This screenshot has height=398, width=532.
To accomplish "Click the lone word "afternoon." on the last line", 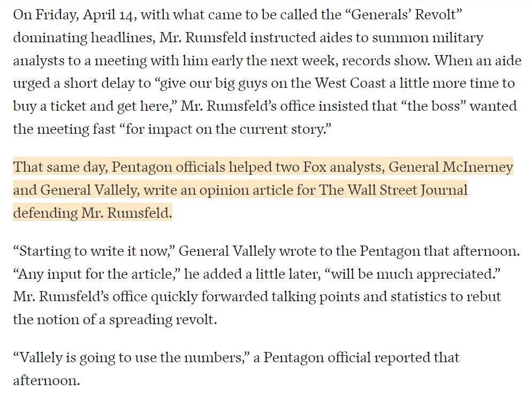I will [x=46, y=380].
